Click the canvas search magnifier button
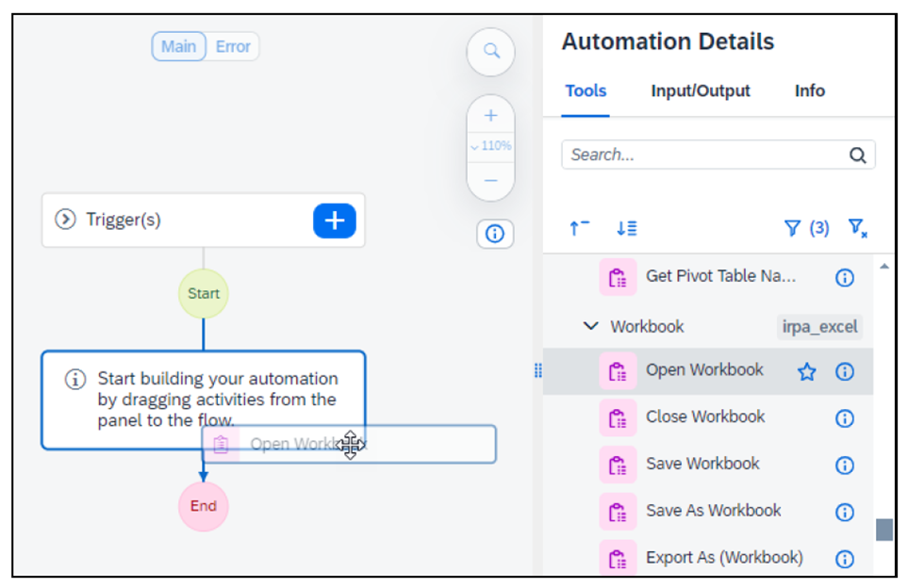This screenshot has width=908, height=588. click(x=491, y=52)
